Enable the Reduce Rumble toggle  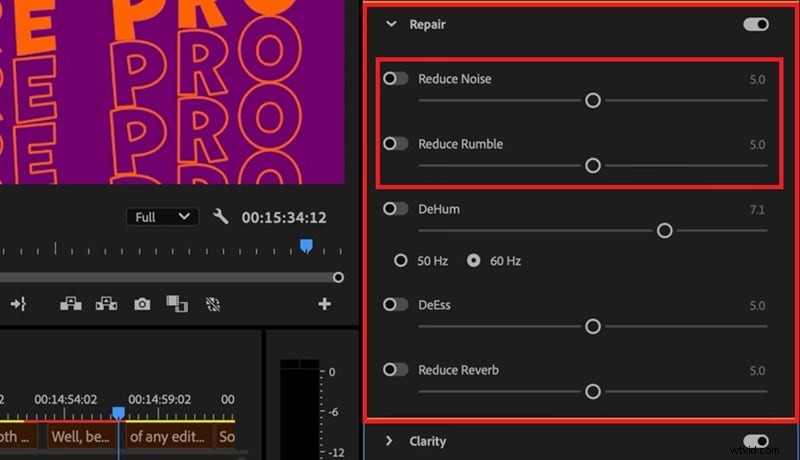[x=395, y=144]
